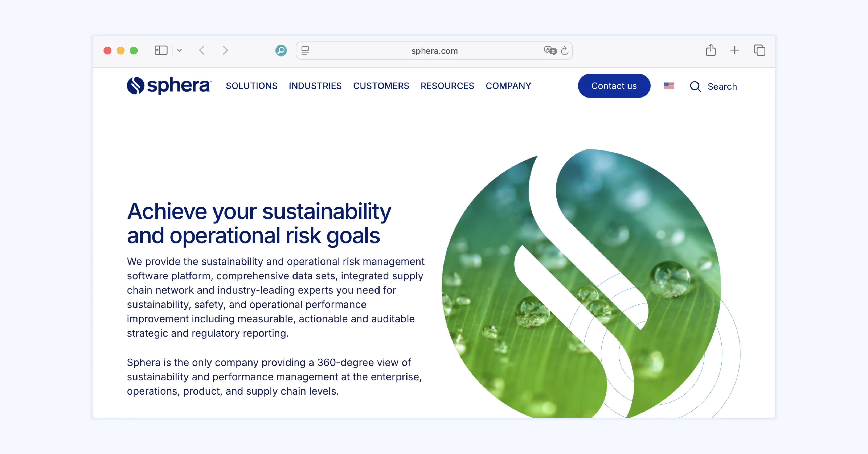Toggle the browser sidebar icon

coord(161,50)
